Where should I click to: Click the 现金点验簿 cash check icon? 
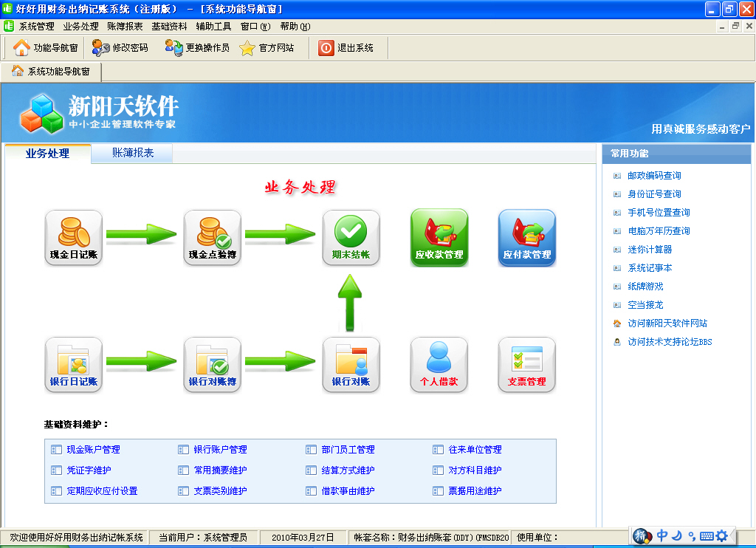[x=212, y=237]
